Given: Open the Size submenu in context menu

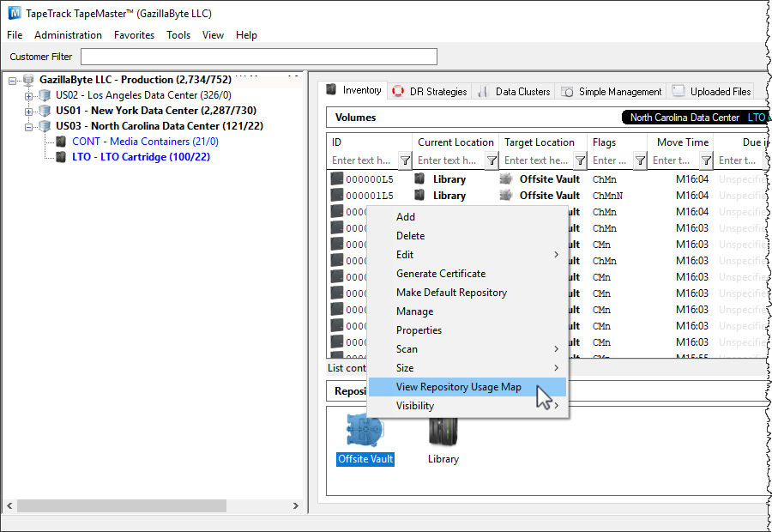Looking at the screenshot, I should click(x=467, y=368).
